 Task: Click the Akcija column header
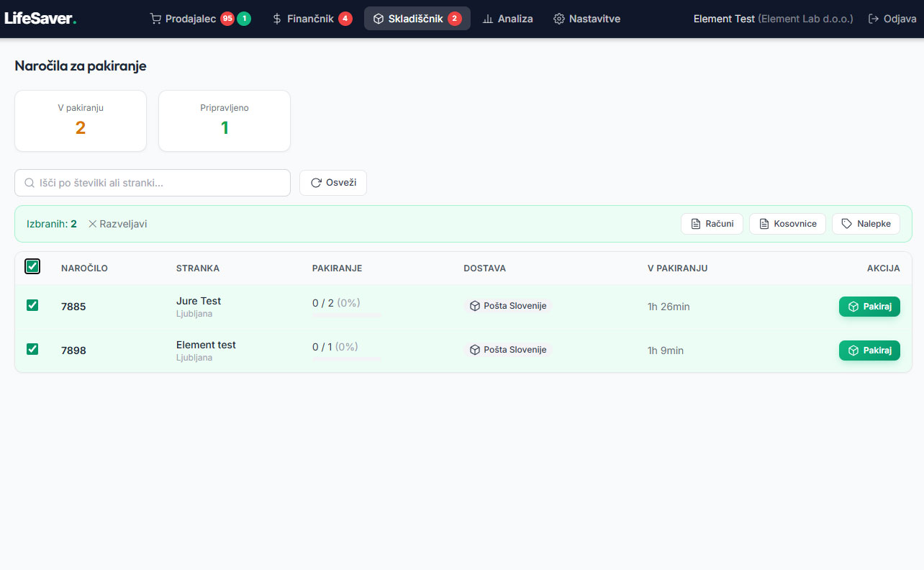pos(884,268)
